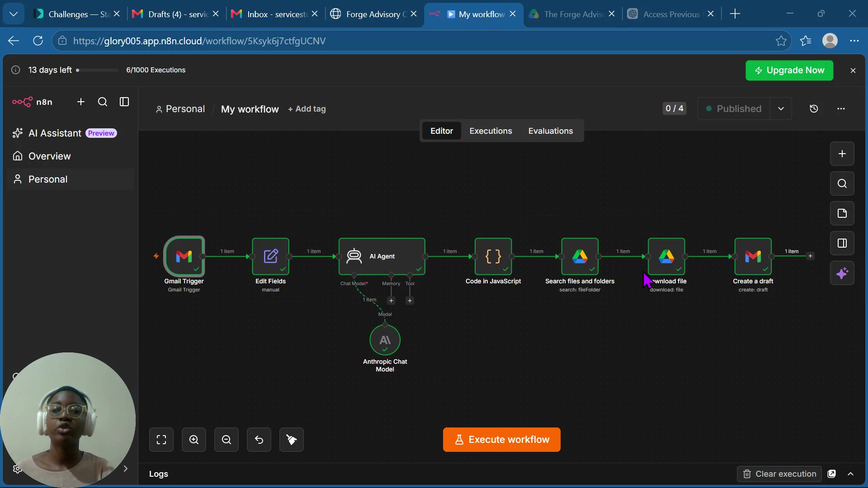868x488 pixels.
Task: Open the AI Agent node
Action: pyautogui.click(x=382, y=256)
